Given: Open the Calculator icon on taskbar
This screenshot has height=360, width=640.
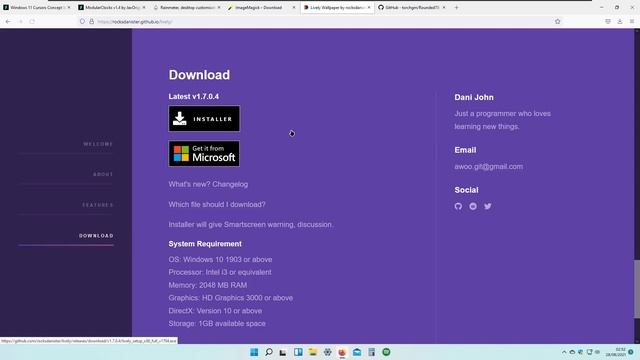Looking at the screenshot, I should tap(371, 352).
